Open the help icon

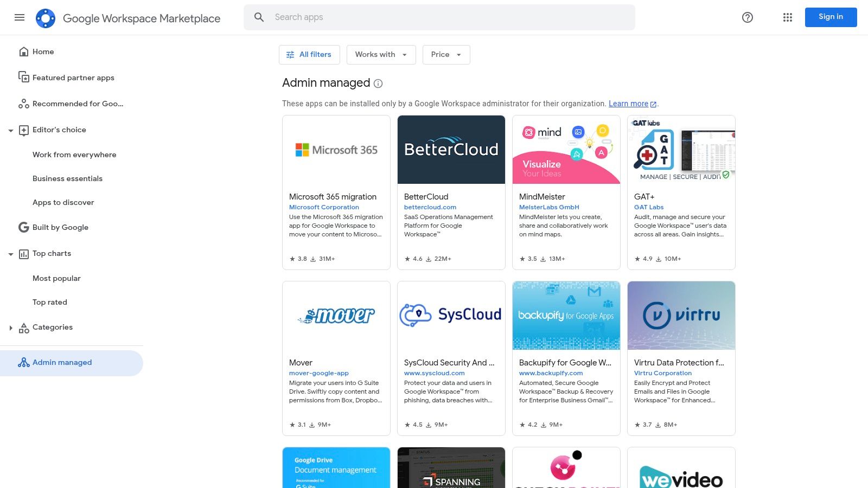click(x=747, y=17)
